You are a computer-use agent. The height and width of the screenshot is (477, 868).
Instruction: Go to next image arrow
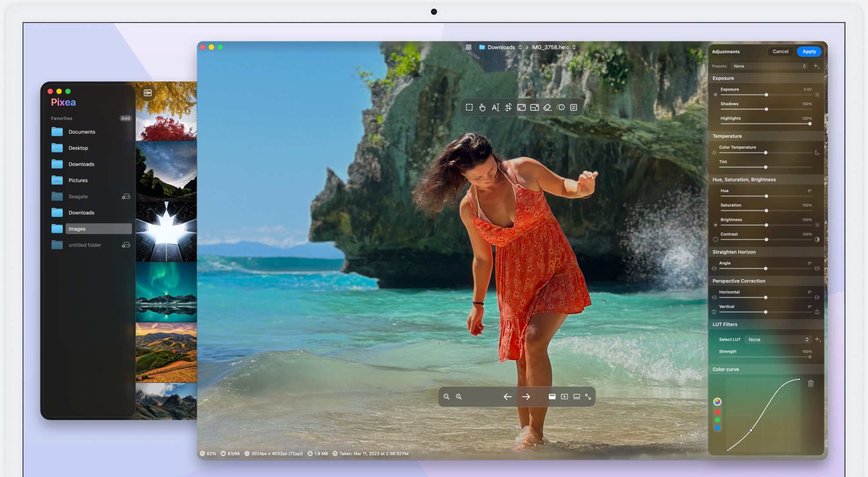click(526, 397)
